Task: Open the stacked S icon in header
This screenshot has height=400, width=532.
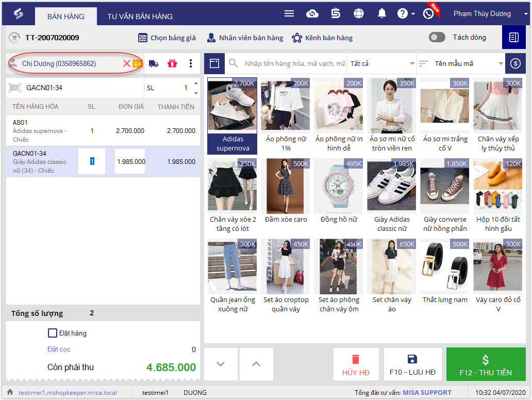Action: coord(336,13)
